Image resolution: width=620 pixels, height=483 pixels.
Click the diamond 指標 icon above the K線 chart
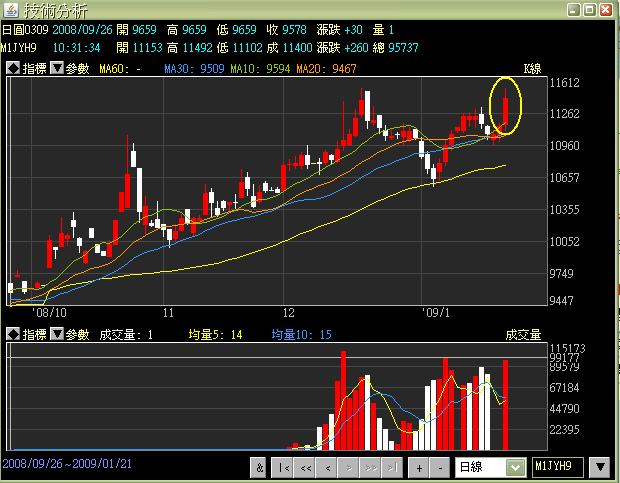tap(13, 68)
